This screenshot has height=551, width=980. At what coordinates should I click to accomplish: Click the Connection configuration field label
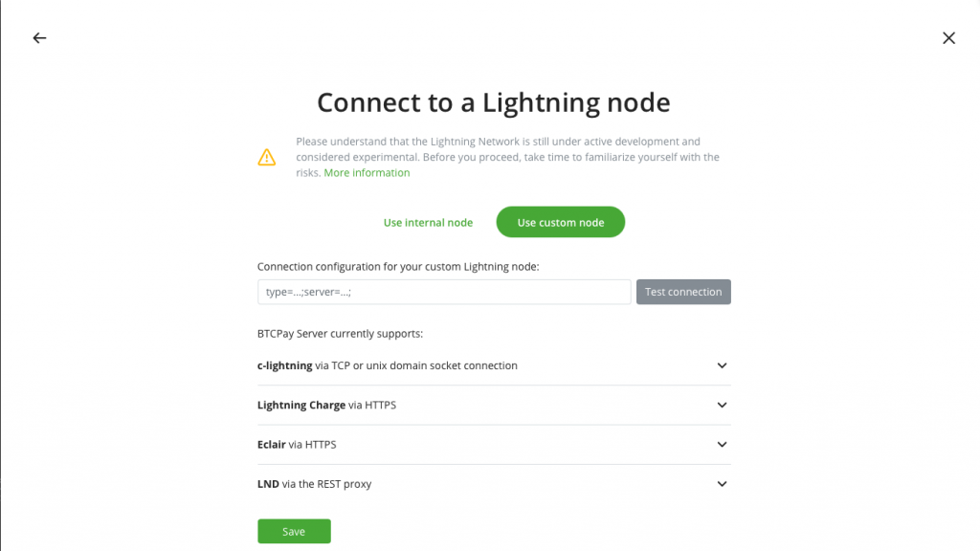[398, 267]
